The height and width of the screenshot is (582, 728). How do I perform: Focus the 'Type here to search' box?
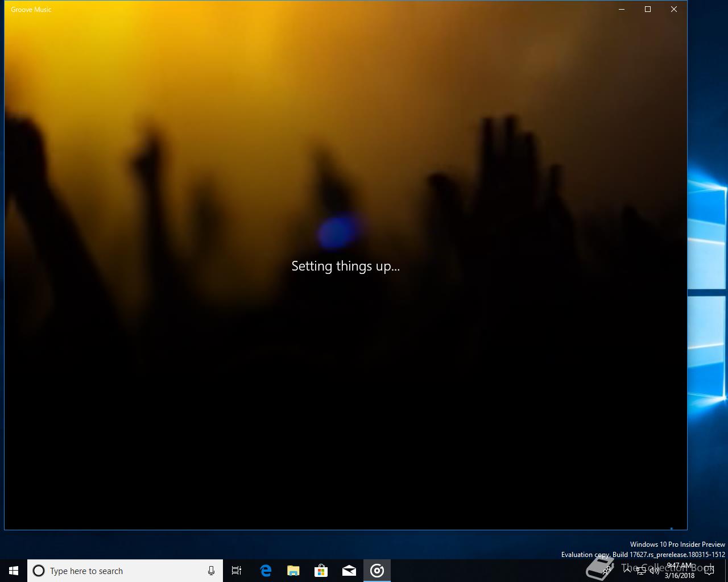tap(125, 571)
